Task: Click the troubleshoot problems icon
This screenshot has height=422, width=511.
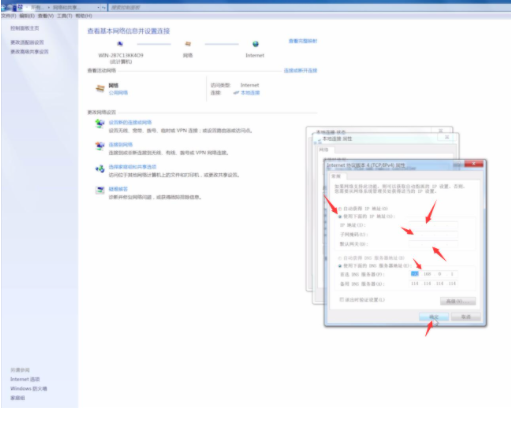Action: [100, 190]
